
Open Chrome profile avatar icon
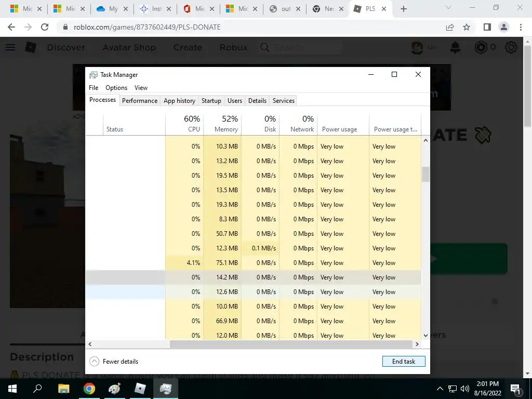(x=504, y=27)
